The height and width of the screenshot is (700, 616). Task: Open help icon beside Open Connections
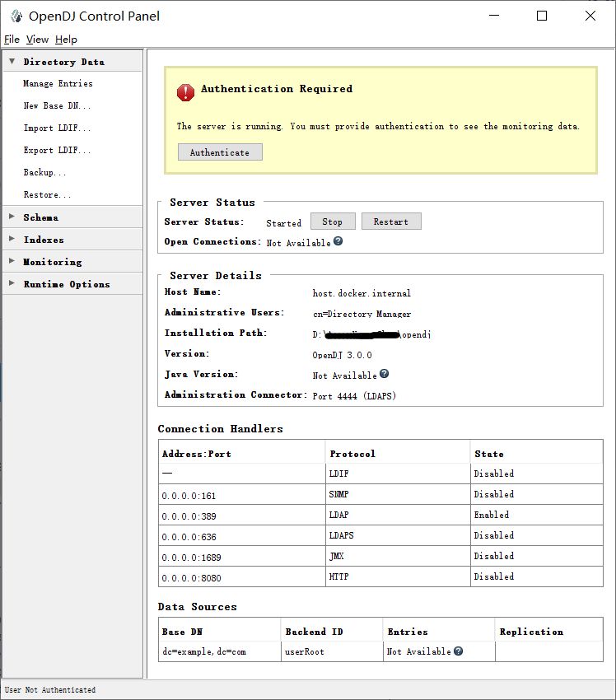tap(338, 241)
